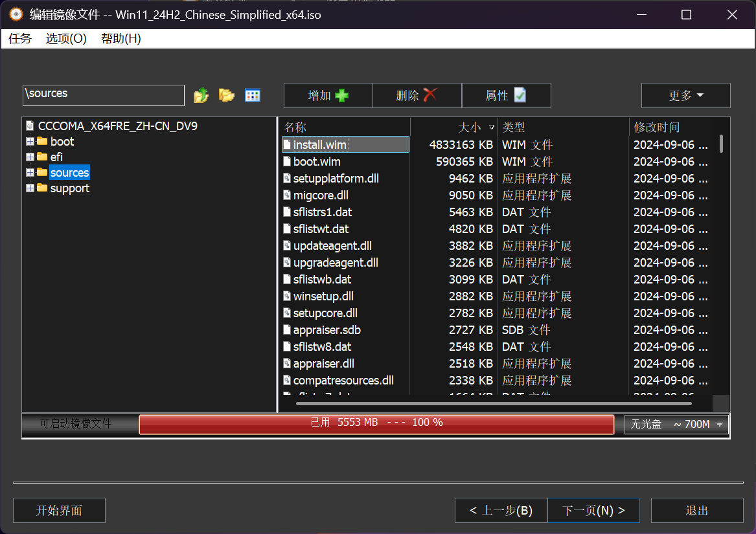Image resolution: width=756 pixels, height=534 pixels.
Task: Click the CCCOMA_X64FRE_ZH-CN_DV9 disc icon
Action: 30,126
